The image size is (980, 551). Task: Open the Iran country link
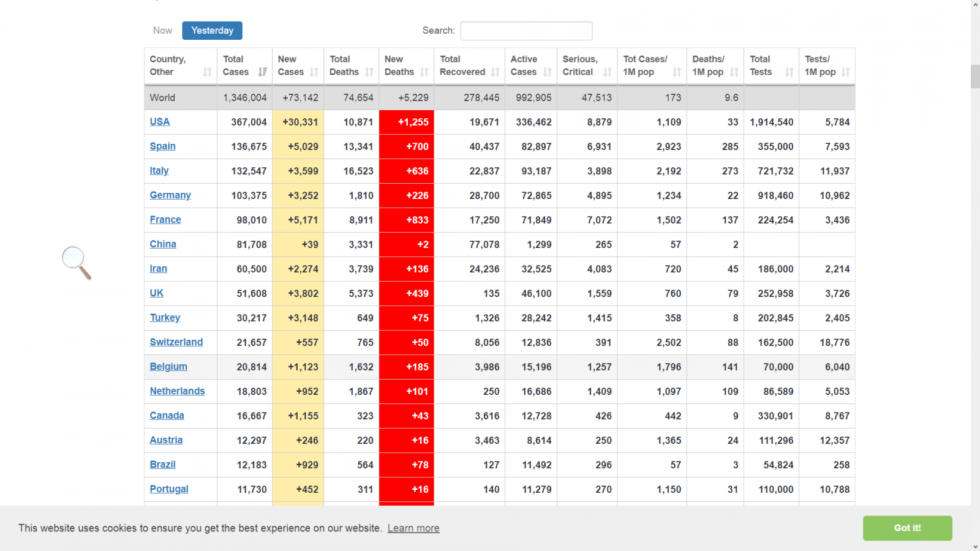tap(159, 269)
